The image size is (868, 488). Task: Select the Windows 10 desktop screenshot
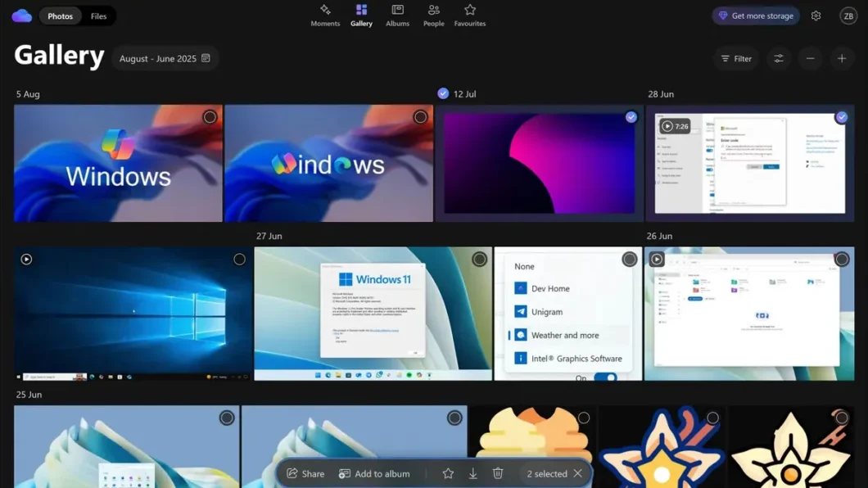pyautogui.click(x=239, y=259)
